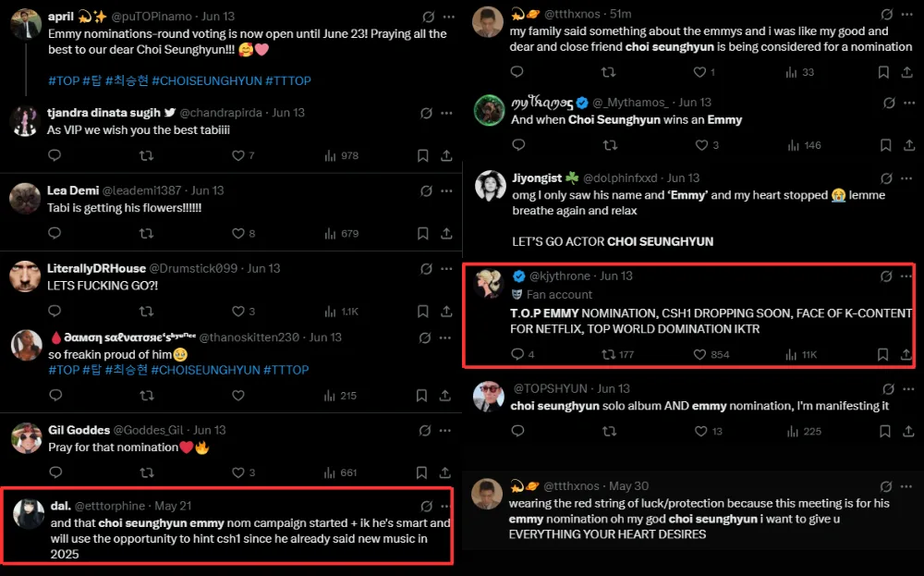Open more options on Jiyongist's tweet
This screenshot has height=576, width=924.
(x=909, y=178)
